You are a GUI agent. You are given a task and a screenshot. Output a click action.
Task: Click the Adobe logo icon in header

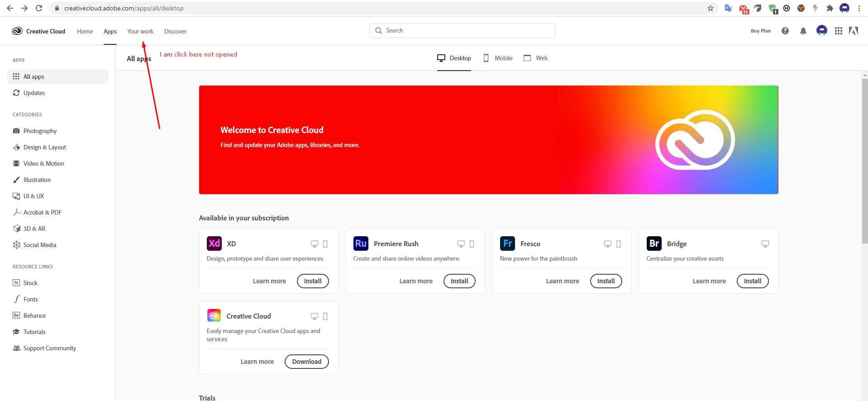click(854, 31)
